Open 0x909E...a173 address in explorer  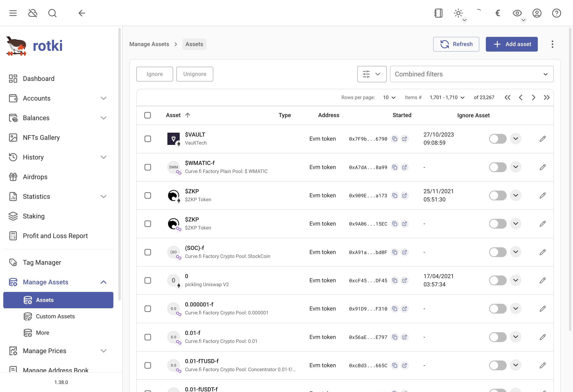(405, 195)
